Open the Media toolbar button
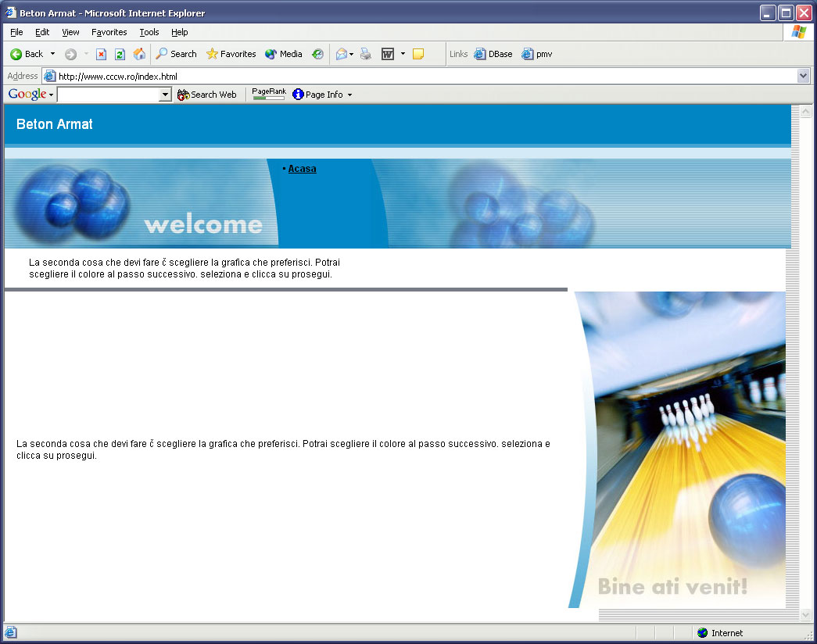 click(x=284, y=54)
